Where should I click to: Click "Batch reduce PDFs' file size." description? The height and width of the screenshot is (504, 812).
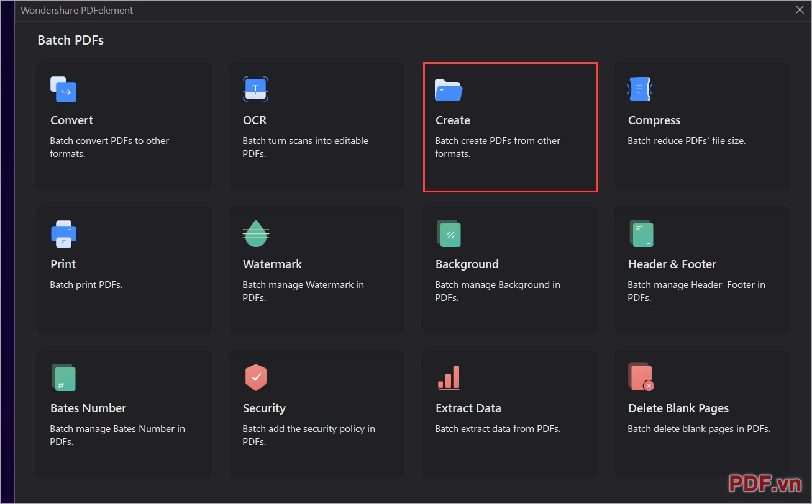point(687,141)
